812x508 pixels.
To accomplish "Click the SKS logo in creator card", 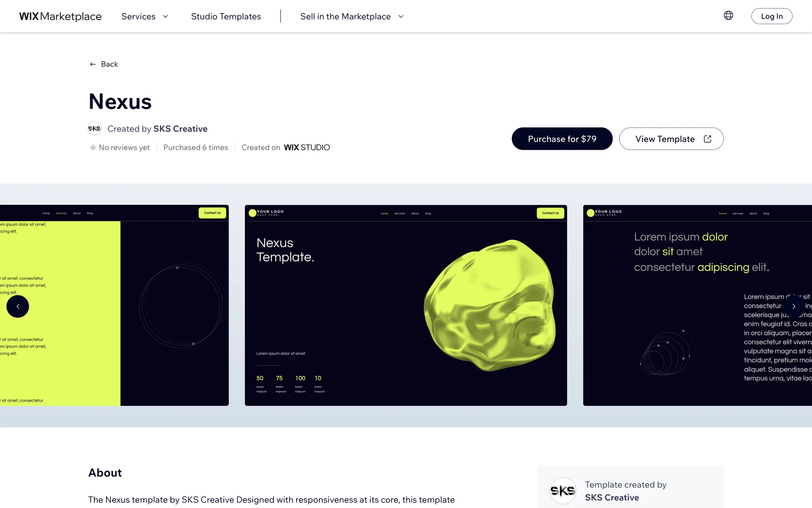I will tap(562, 491).
